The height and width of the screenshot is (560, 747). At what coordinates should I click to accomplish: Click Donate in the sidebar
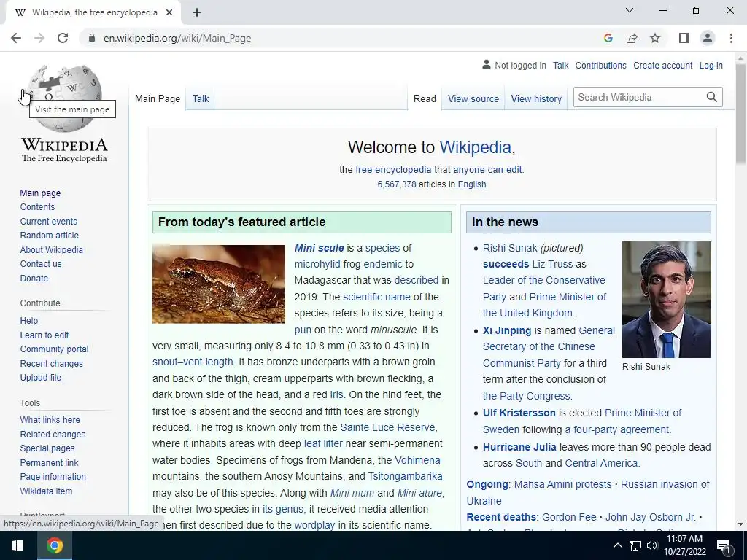click(x=34, y=278)
